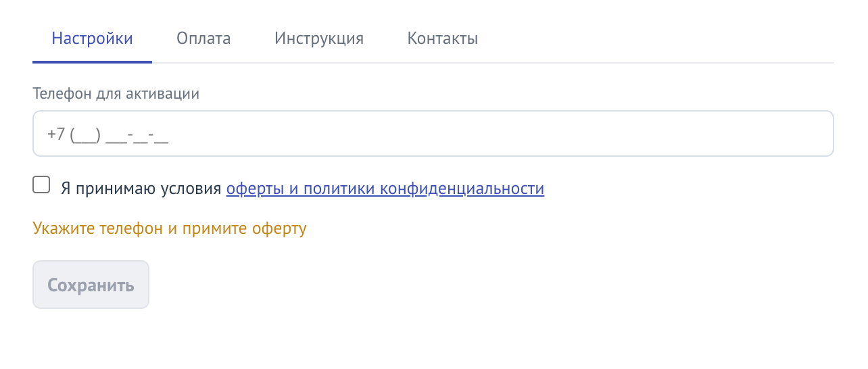Click the +7 prefix in the phone mask

tap(56, 134)
